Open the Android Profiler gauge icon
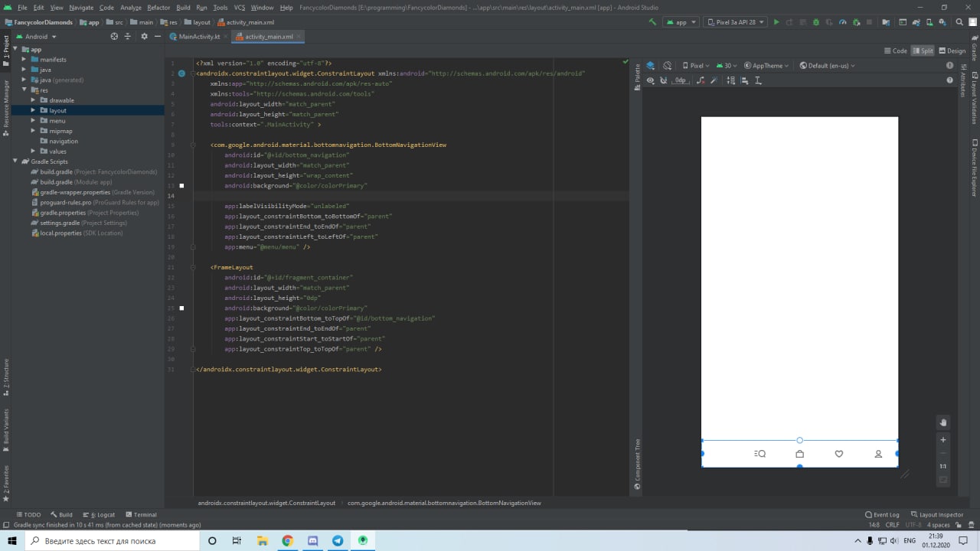 [x=842, y=22]
